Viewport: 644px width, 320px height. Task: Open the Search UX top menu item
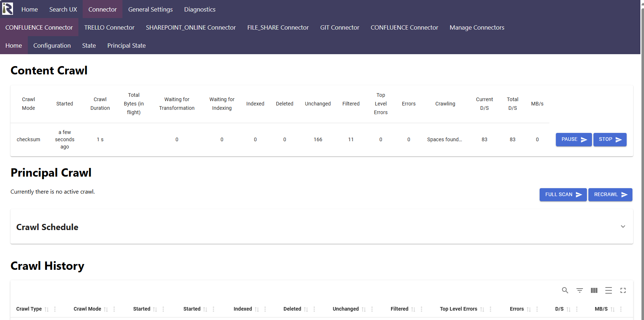pos(63,9)
